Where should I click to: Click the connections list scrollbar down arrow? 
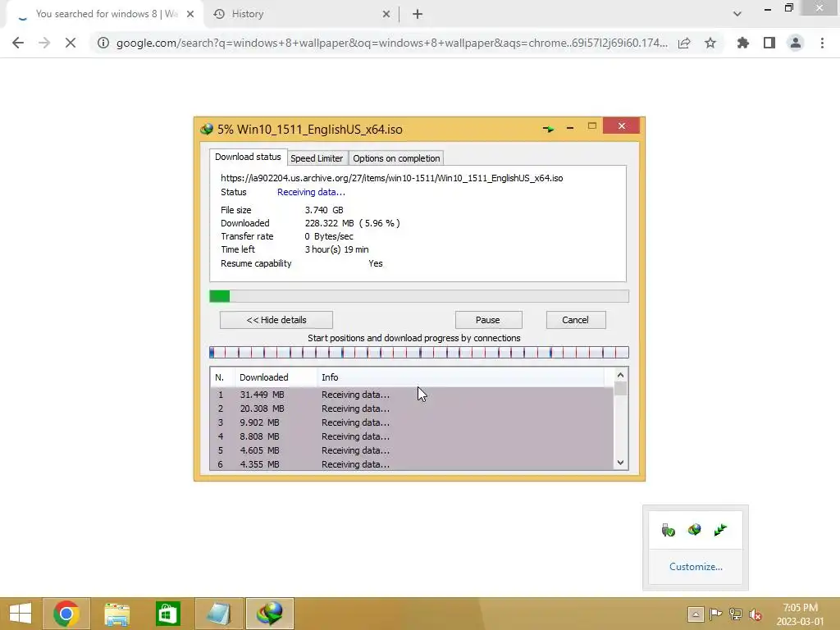620,463
